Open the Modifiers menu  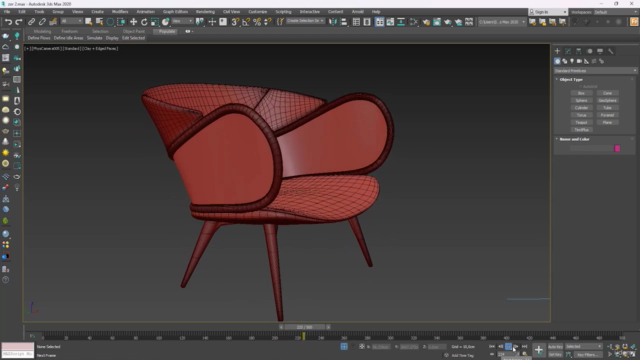pyautogui.click(x=120, y=12)
